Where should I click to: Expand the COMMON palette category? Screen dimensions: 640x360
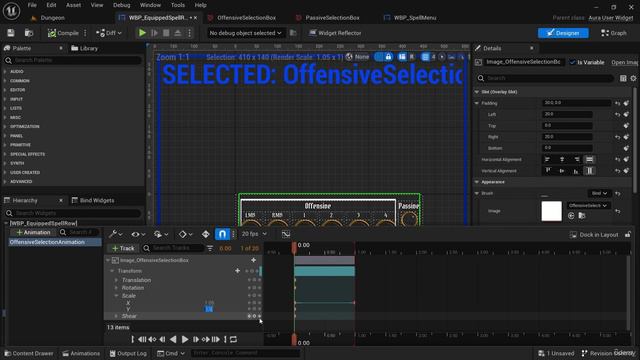5,81
